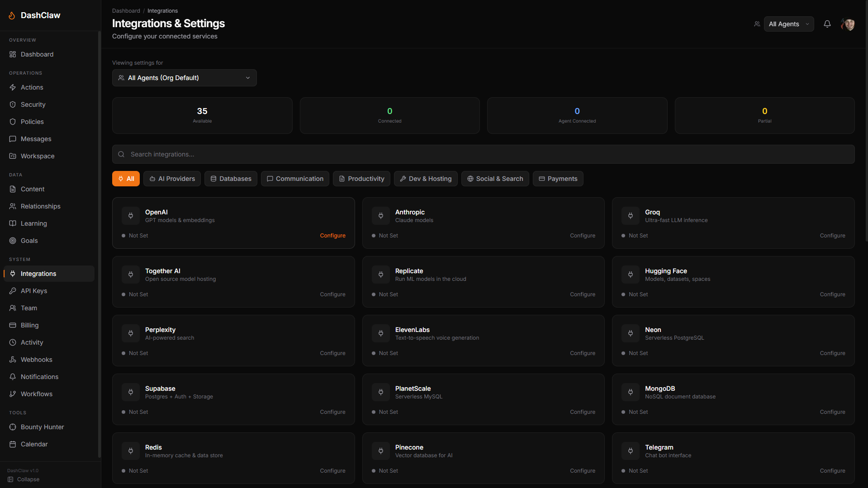The image size is (868, 488).
Task: Show Payments integrations
Action: tap(558, 179)
